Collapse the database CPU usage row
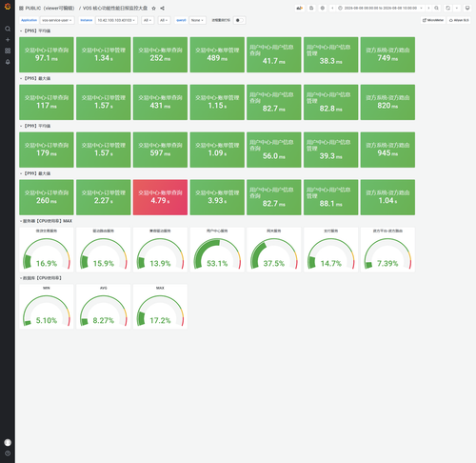The height and width of the screenshot is (463, 476). [42, 278]
